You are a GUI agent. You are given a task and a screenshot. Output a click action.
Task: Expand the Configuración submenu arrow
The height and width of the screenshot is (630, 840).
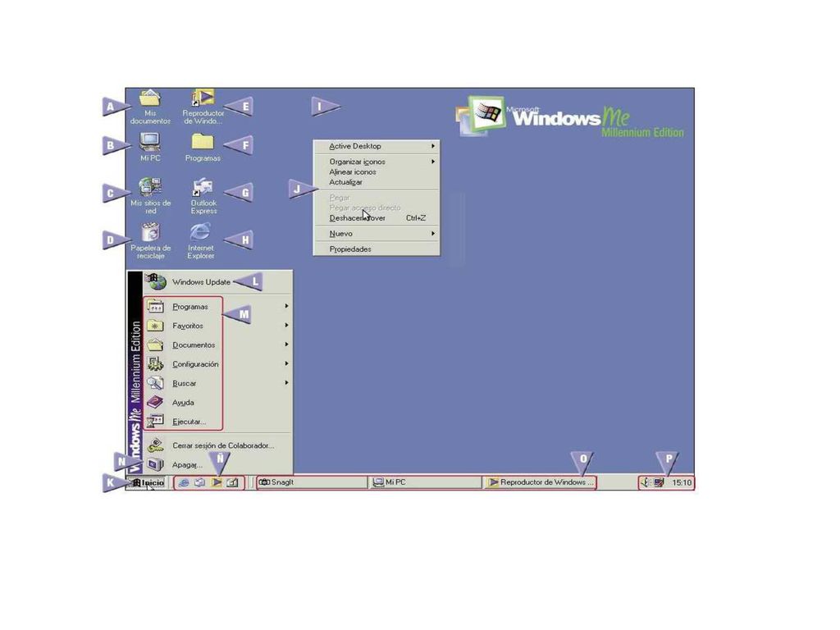pos(286,363)
